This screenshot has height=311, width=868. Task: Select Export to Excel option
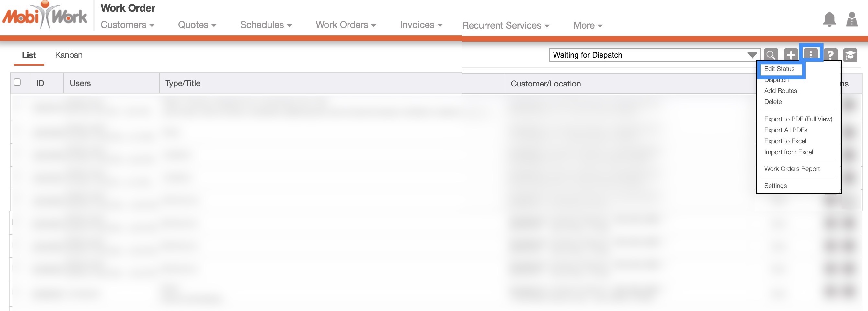point(785,141)
